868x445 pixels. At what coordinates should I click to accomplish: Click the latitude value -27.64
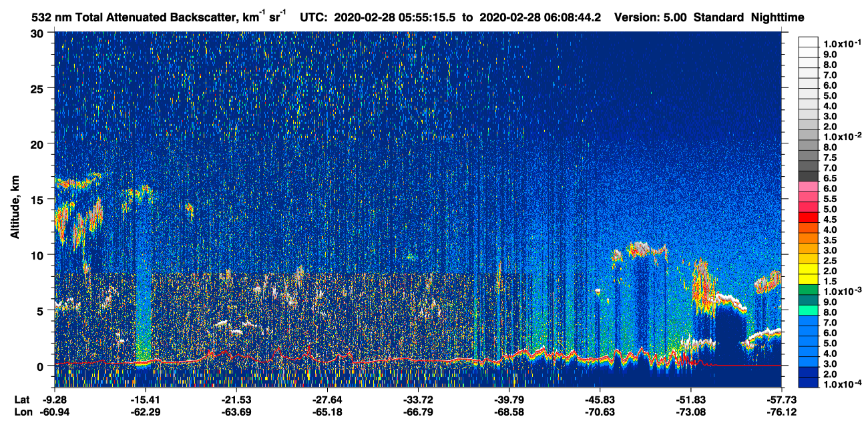tap(327, 400)
